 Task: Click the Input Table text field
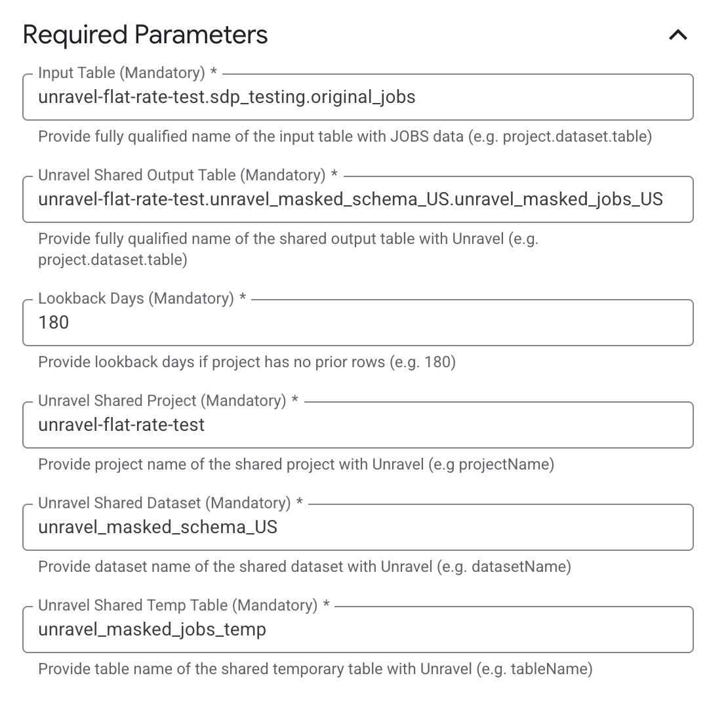click(x=357, y=97)
